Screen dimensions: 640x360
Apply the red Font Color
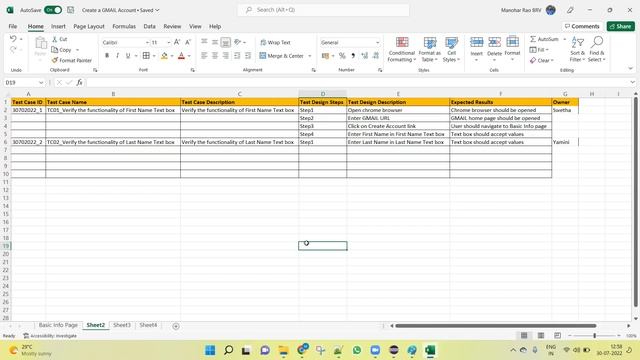click(x=182, y=56)
